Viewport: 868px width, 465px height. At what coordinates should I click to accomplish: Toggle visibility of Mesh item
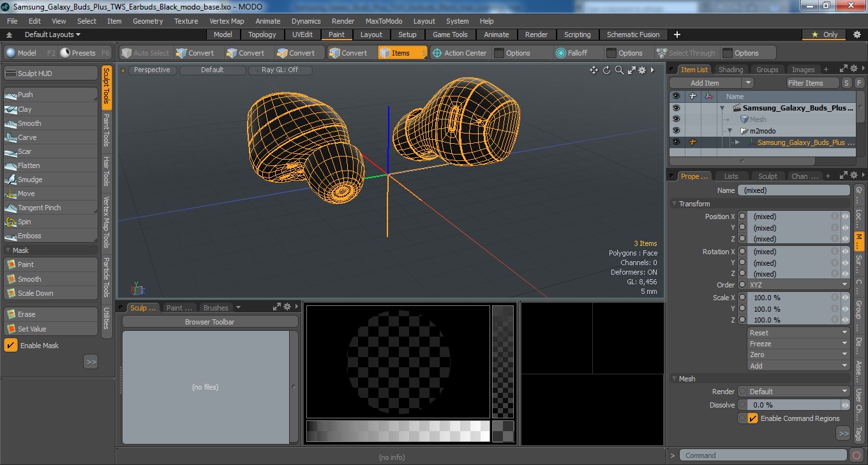[x=676, y=119]
